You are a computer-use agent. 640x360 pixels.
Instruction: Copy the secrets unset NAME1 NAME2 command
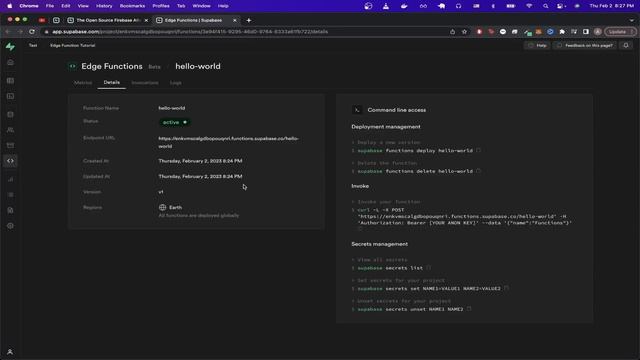[x=469, y=309]
